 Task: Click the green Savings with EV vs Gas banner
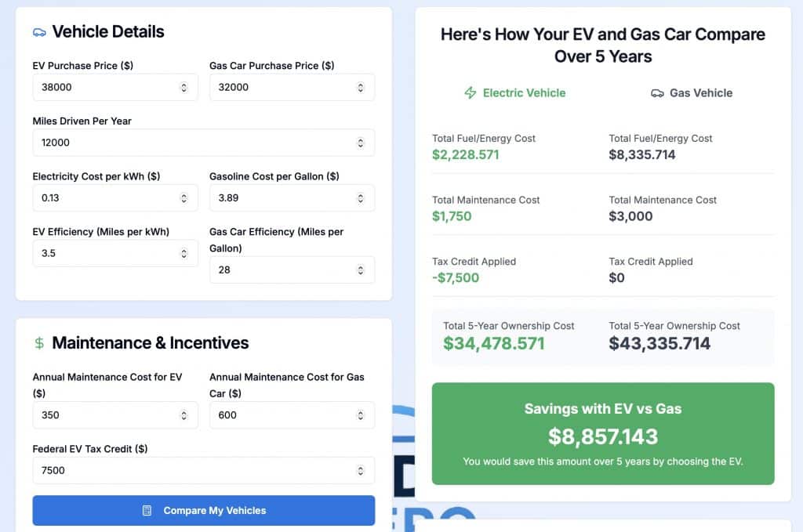(x=603, y=433)
